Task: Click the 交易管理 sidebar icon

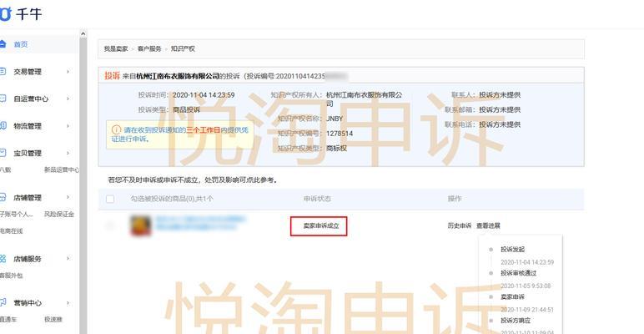Action: tap(3, 71)
